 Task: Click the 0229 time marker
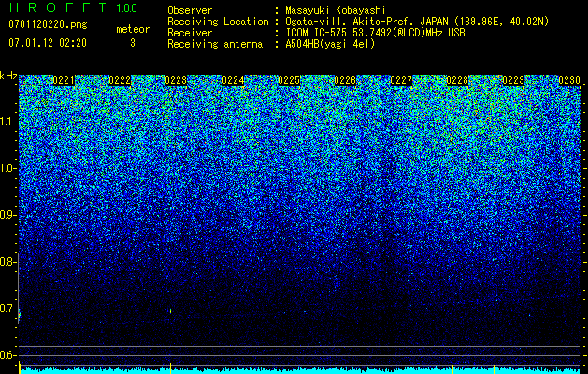pyautogui.click(x=513, y=80)
